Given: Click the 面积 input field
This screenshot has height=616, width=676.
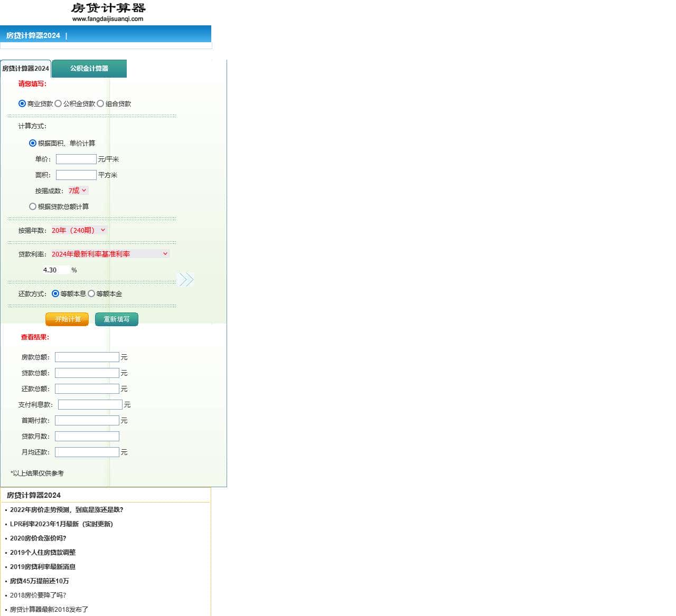Looking at the screenshot, I should tap(76, 175).
